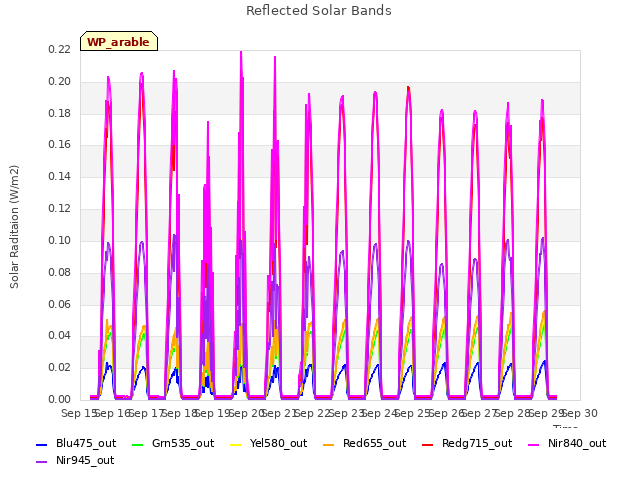Toggle the Nir945_out legend entry
Viewport: 640px width, 480px height.
click(75, 461)
